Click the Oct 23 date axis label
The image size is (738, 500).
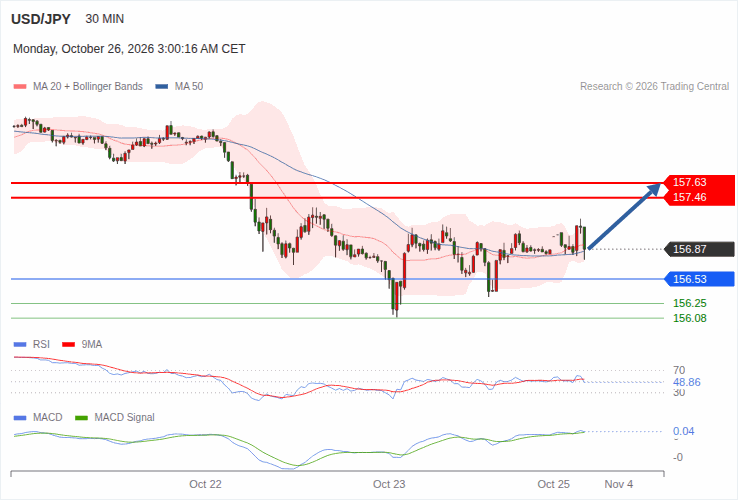(x=389, y=484)
